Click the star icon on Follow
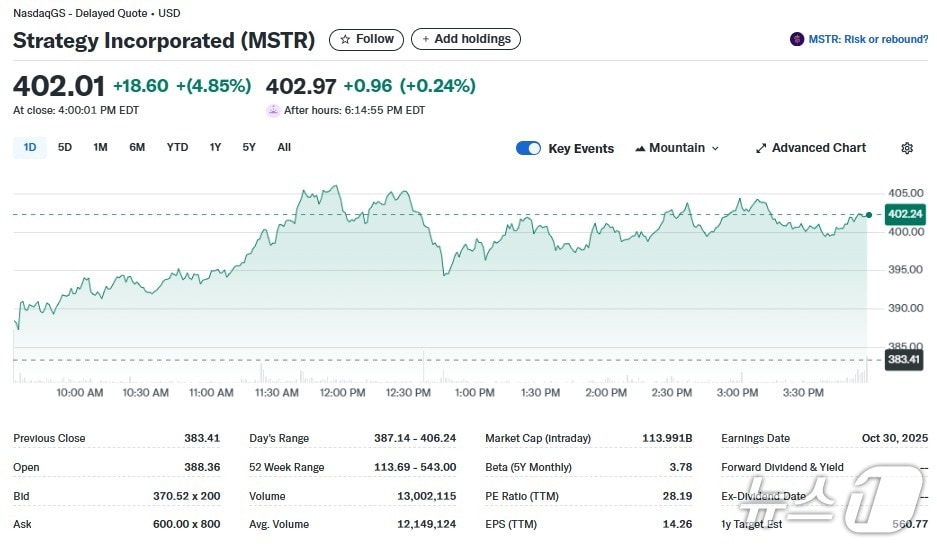Image resolution: width=937 pixels, height=547 pixels. point(345,39)
